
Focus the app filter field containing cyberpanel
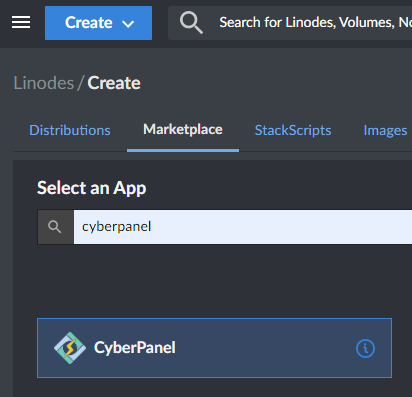coord(243,227)
